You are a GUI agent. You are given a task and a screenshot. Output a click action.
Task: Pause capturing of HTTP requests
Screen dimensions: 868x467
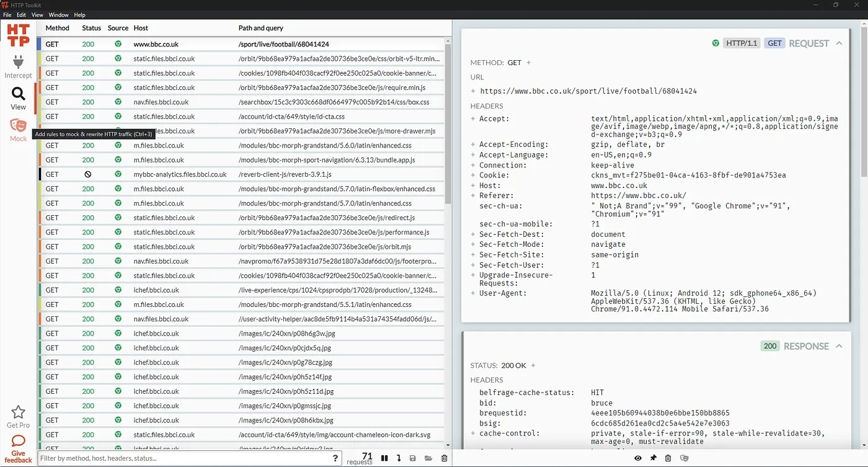(384, 458)
